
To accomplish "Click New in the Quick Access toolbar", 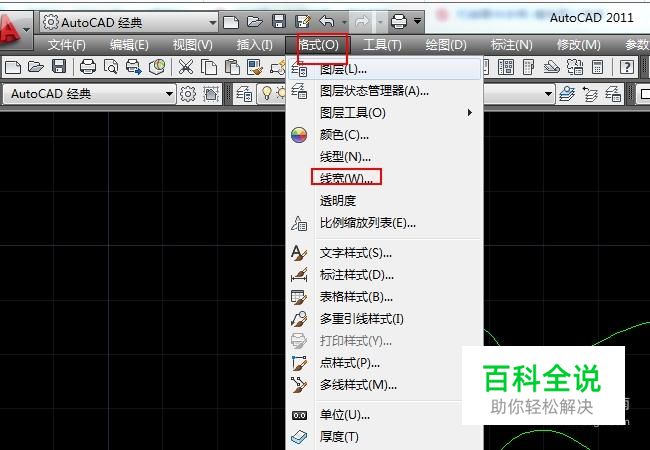I will click(x=230, y=22).
